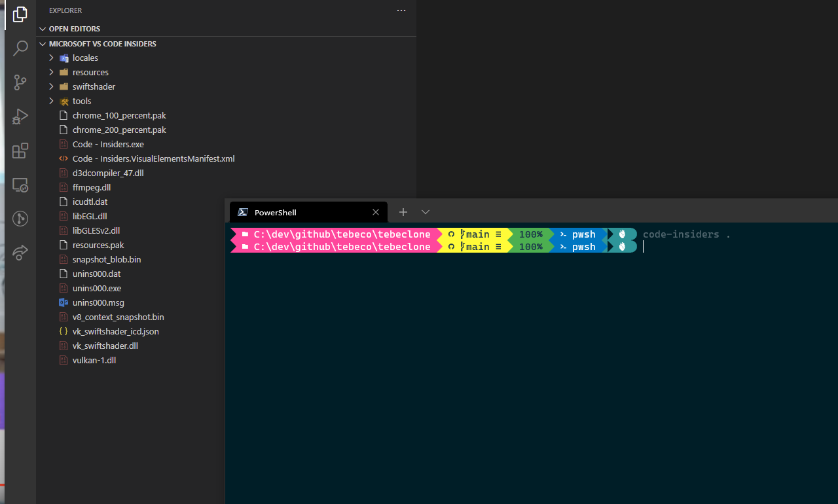Open the More Actions menu in Explorer
The height and width of the screenshot is (504, 838).
point(401,10)
